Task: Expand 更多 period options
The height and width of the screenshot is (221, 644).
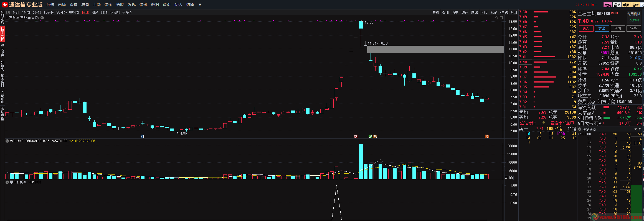Action: click(x=127, y=12)
